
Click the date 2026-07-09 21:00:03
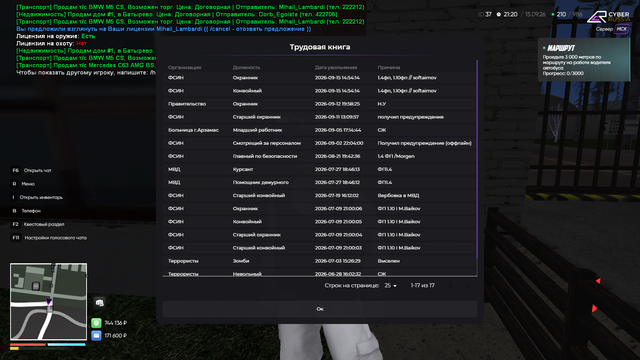(338, 248)
